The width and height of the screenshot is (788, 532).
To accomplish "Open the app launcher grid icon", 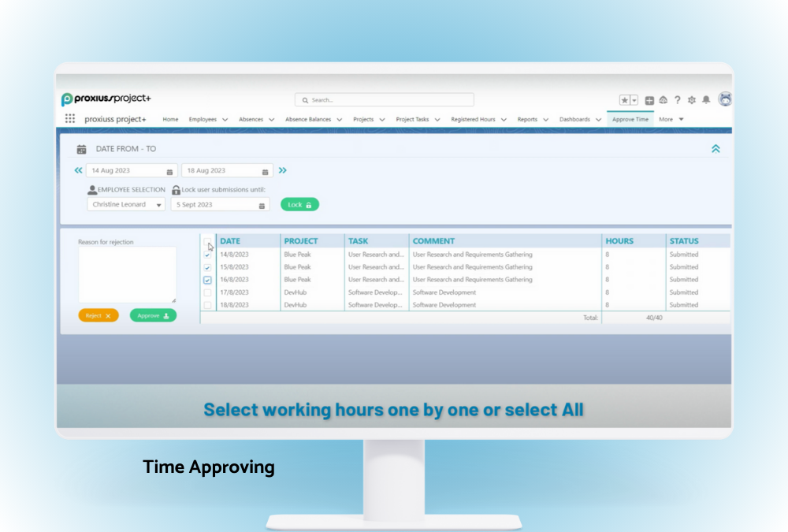I will coord(70,119).
